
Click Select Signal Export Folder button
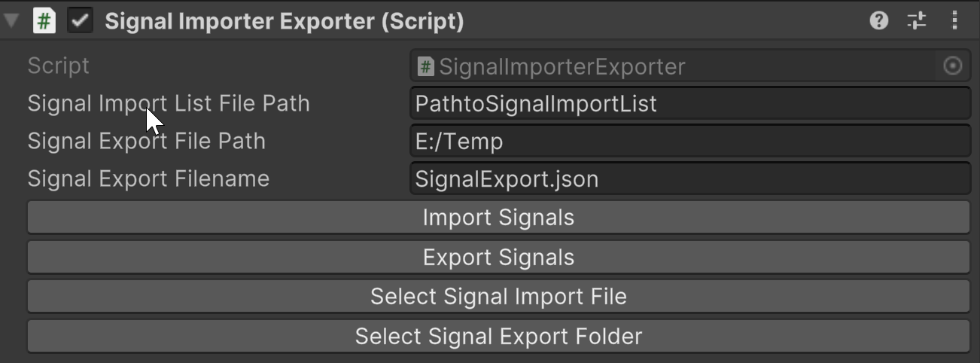[x=498, y=336]
